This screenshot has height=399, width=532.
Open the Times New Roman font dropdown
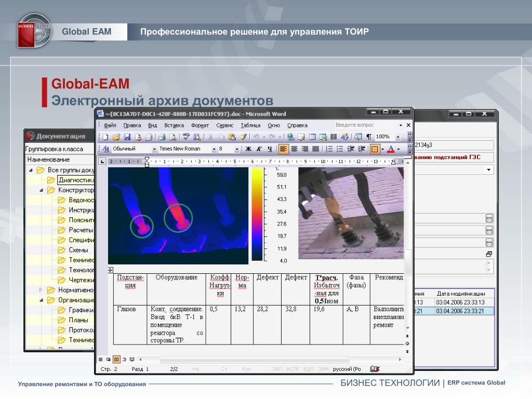pos(214,149)
